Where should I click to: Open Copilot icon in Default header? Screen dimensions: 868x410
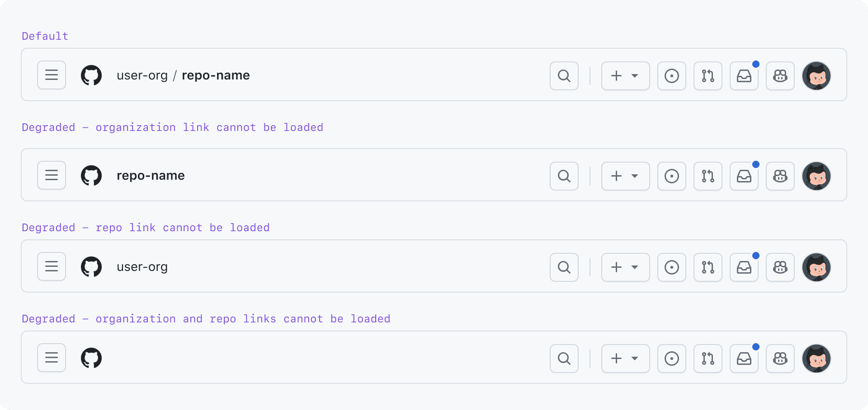780,76
